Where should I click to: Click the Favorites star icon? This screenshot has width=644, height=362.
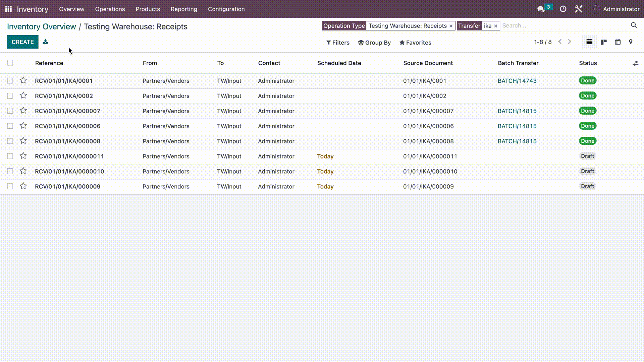[x=401, y=43]
